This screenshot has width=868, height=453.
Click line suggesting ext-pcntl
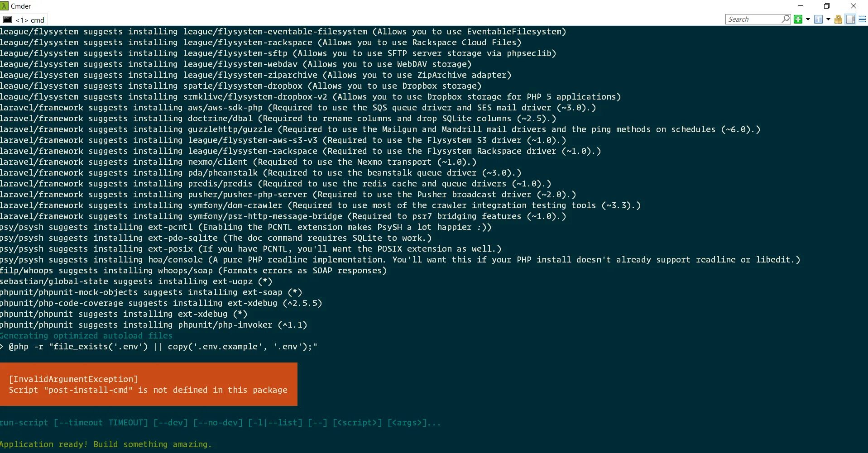coord(245,227)
